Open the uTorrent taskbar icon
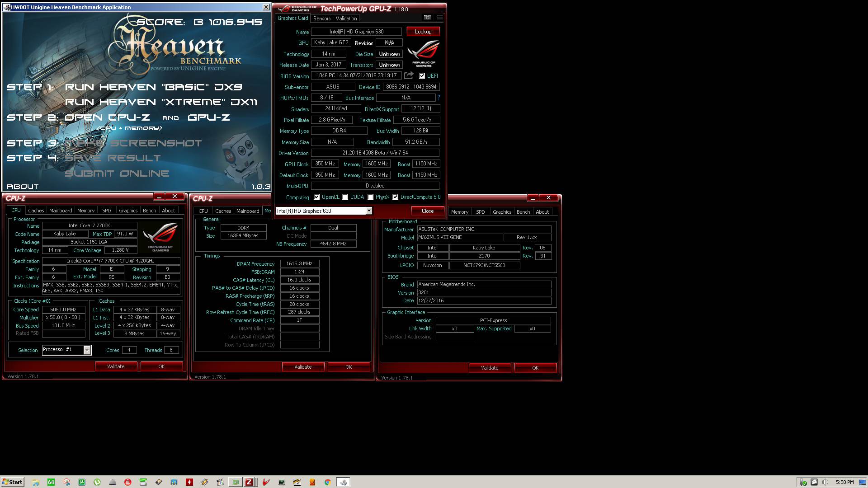This screenshot has width=868, height=488. [x=97, y=482]
